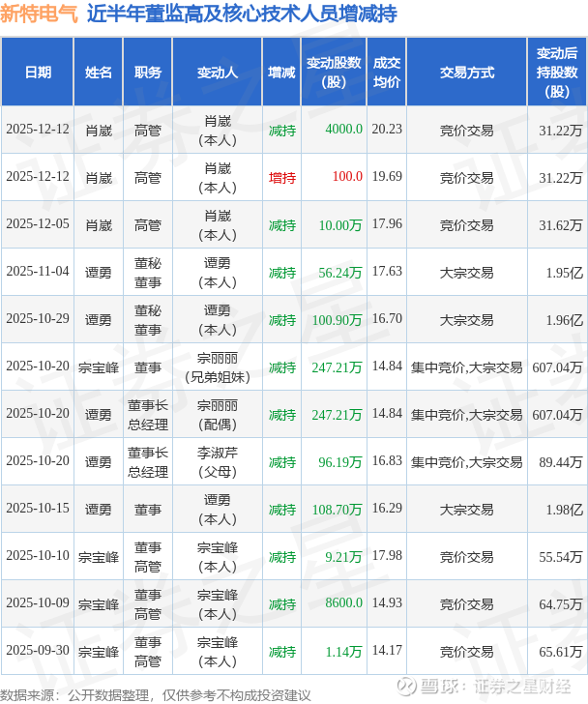588x704 pixels.
Task: Select the 交易方式 column header
Action: click(467, 72)
